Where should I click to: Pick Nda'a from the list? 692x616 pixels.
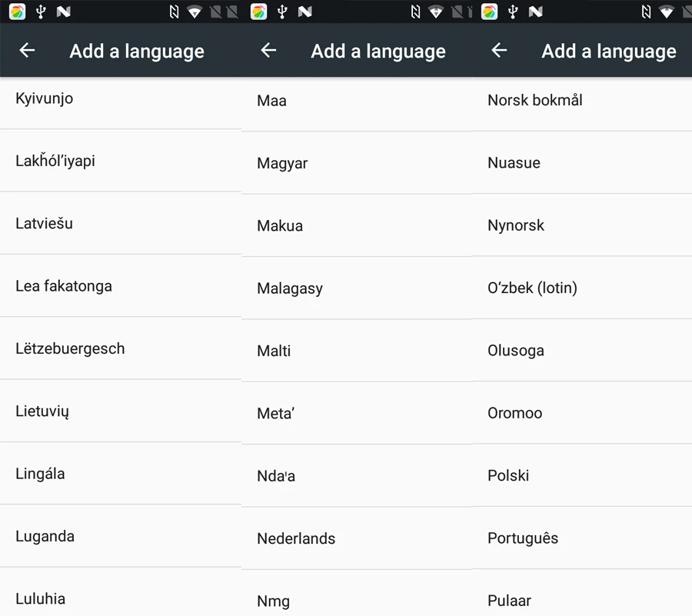(x=357, y=476)
